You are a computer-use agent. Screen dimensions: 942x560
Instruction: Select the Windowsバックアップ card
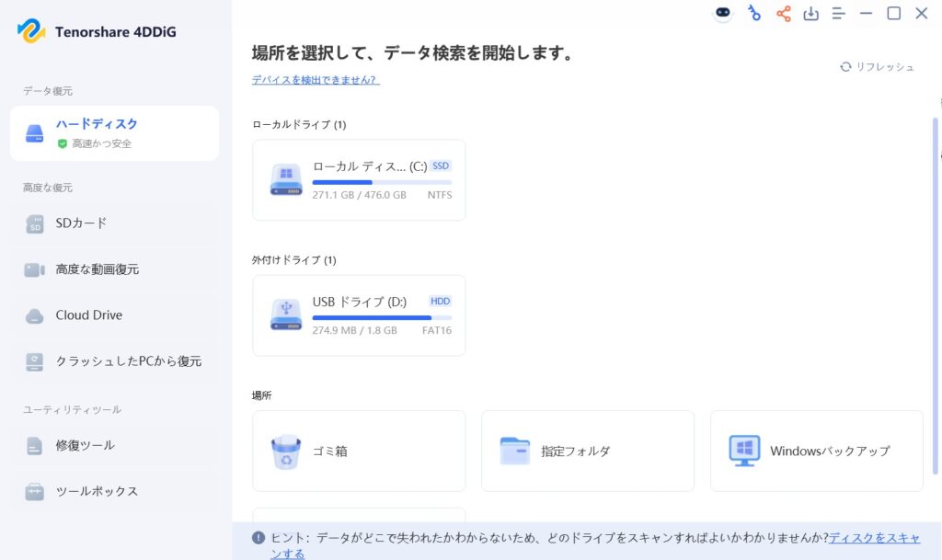[x=817, y=451]
